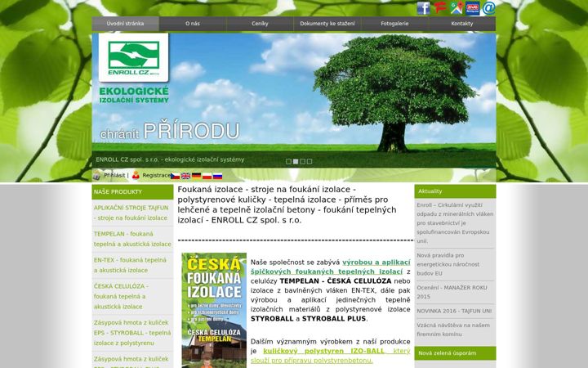
Task: Switch language with the Polish flag
Action: (207, 176)
